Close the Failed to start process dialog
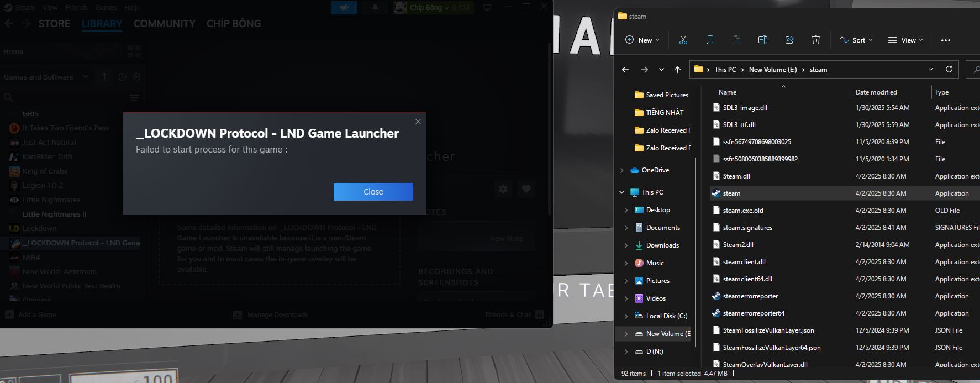 373,192
